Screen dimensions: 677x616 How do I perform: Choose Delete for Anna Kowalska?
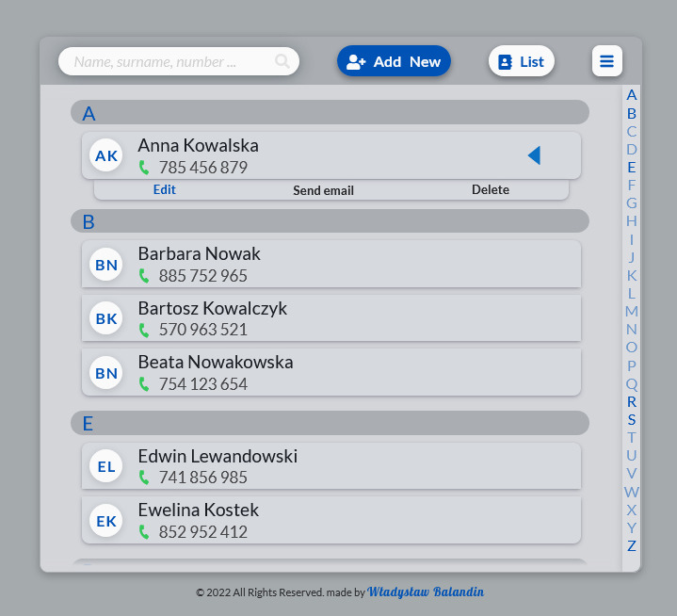click(491, 189)
